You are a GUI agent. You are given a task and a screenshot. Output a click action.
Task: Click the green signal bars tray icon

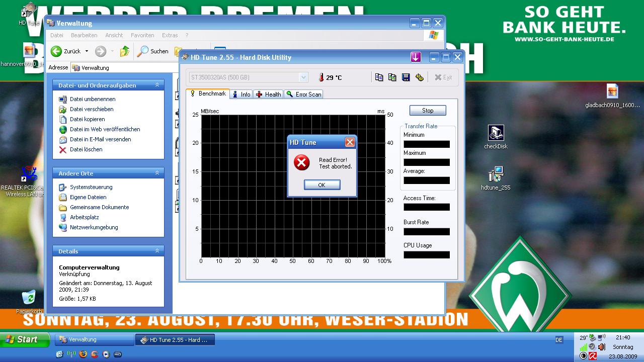(584, 347)
